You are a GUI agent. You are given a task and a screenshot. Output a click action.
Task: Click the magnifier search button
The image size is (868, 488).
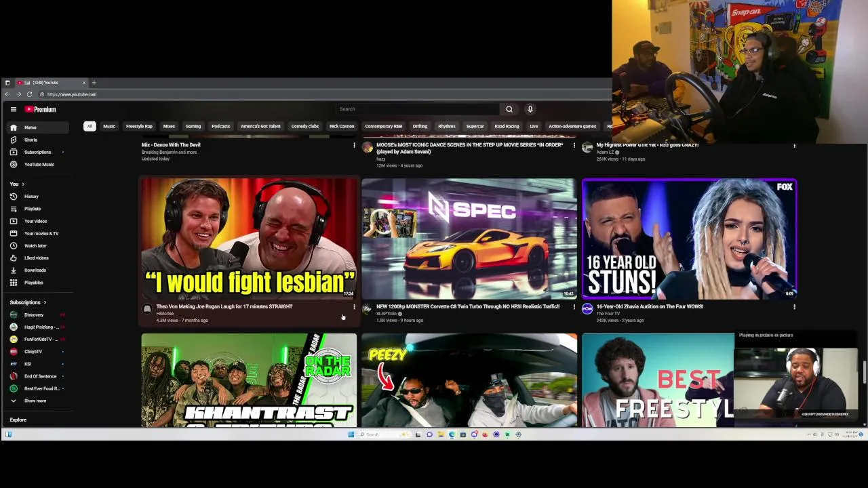[509, 109]
